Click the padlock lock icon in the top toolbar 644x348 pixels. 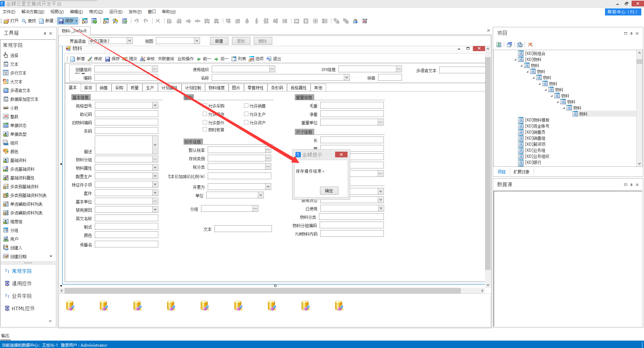[355, 21]
